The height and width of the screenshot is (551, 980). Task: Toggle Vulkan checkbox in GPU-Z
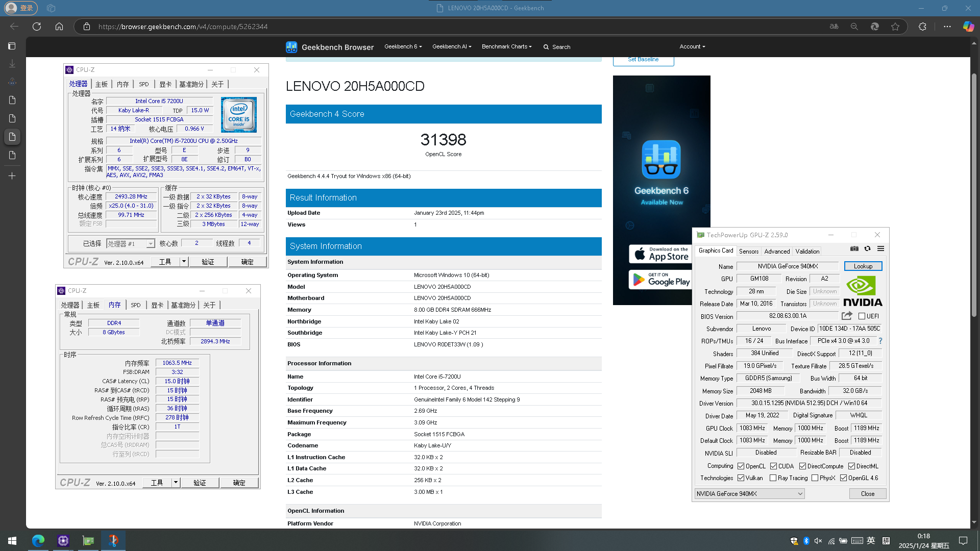click(741, 478)
